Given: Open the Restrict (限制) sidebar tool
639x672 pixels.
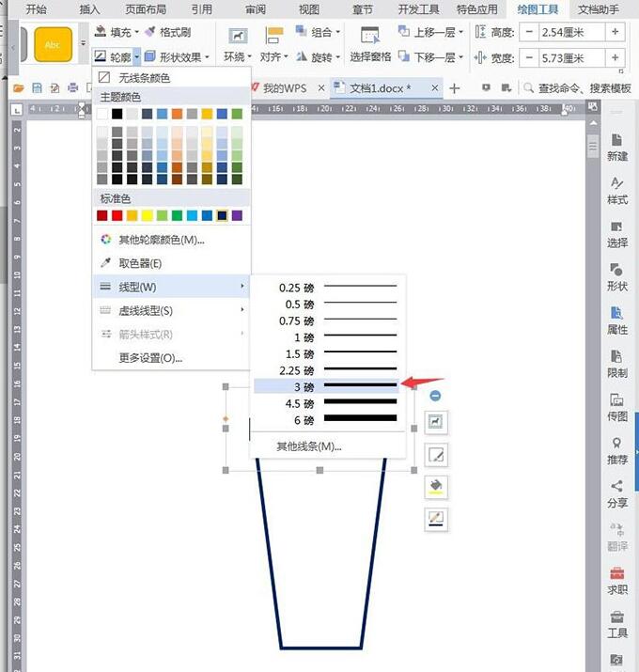Looking at the screenshot, I should click(617, 365).
